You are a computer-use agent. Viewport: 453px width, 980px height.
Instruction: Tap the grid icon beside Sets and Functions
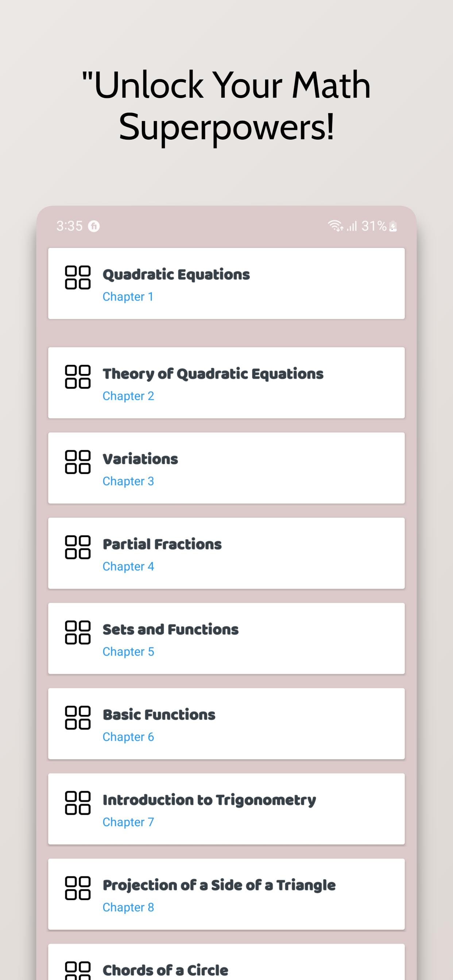click(x=78, y=633)
